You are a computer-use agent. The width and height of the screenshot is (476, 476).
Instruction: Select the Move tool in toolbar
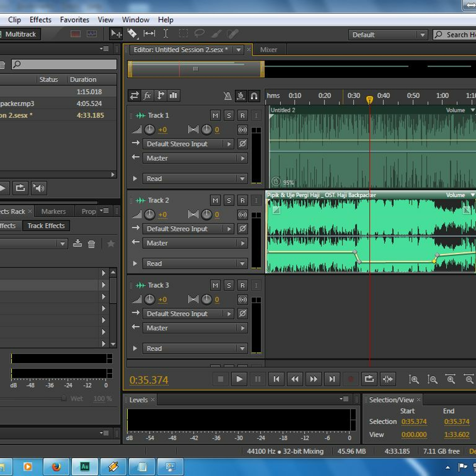point(116,34)
